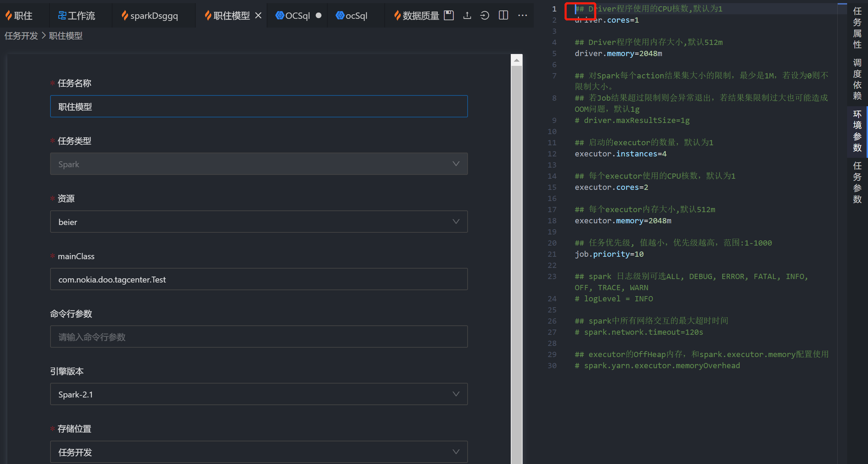Image resolution: width=868 pixels, height=464 pixels.
Task: Click line number 21 in editor gutter
Action: coord(552,254)
